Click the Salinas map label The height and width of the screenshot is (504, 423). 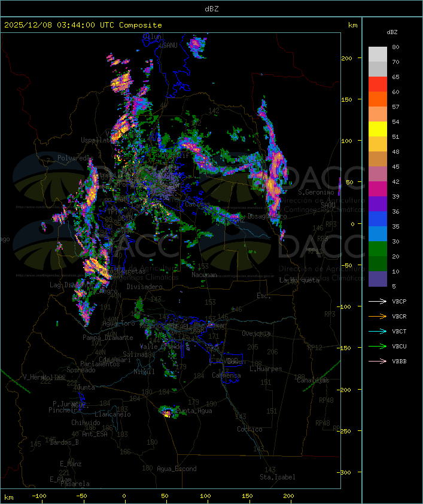pyautogui.click(x=135, y=354)
